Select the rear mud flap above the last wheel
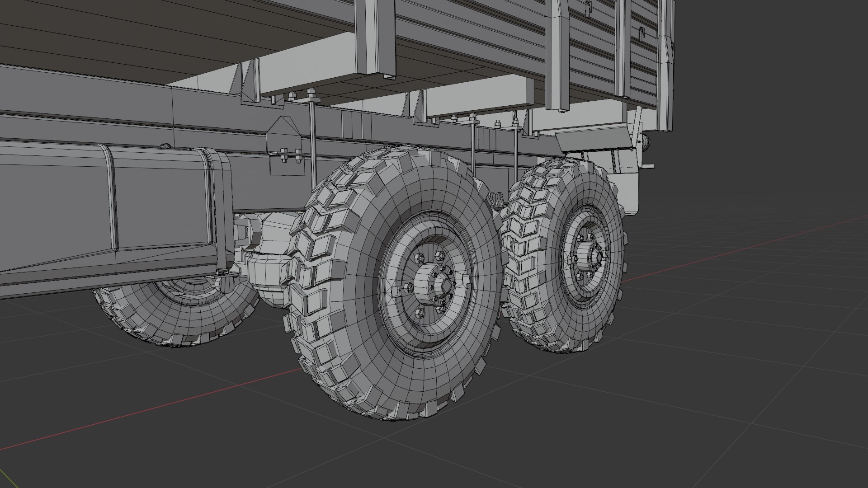Viewport: 868px width, 488px height. [x=594, y=140]
